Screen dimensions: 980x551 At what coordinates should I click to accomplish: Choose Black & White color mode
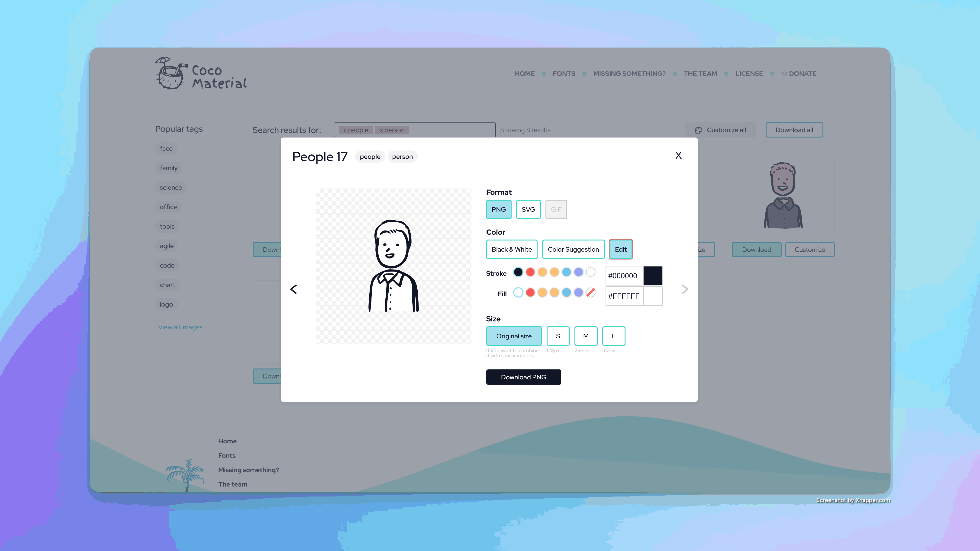tap(512, 250)
